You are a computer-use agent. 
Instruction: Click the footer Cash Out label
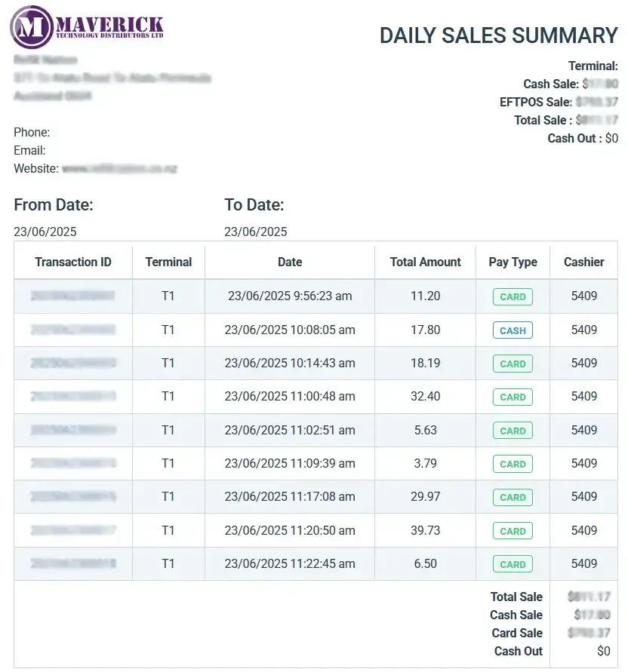click(519, 652)
